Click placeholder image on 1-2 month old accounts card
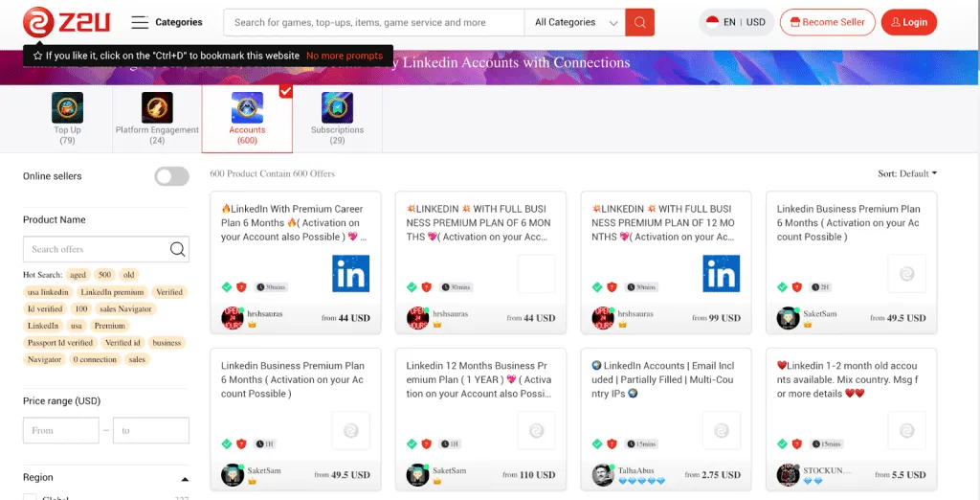This screenshot has height=500, width=980. (907, 430)
